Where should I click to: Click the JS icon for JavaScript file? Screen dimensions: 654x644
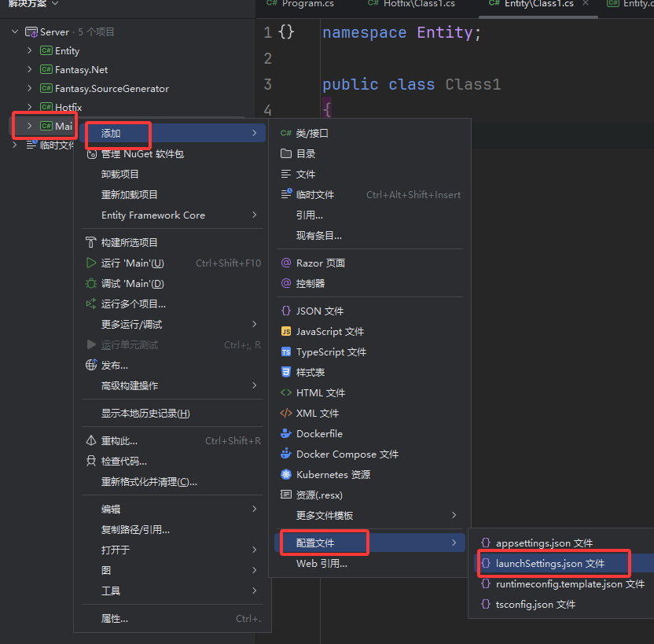click(x=285, y=331)
